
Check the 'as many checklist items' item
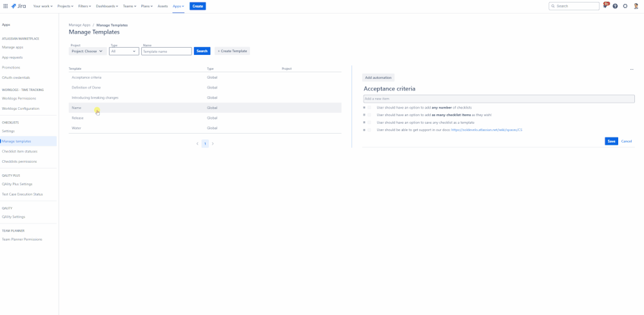(x=369, y=115)
